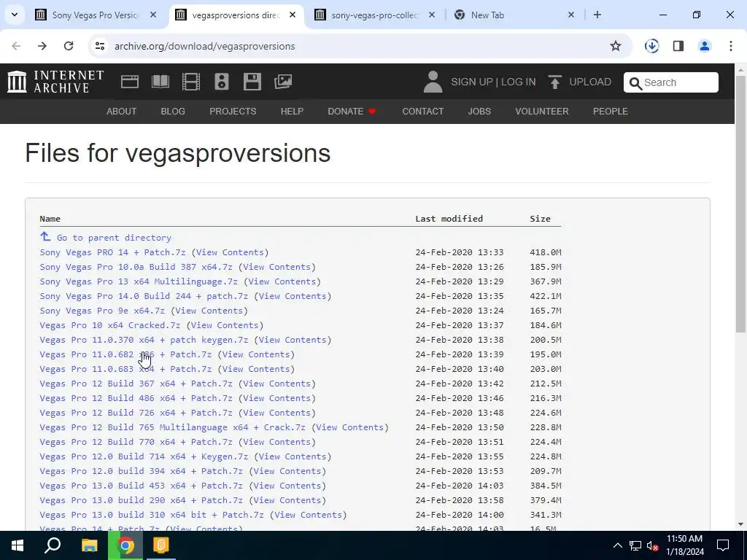Open the notifications center icon
The image size is (747, 560).
[x=723, y=545]
